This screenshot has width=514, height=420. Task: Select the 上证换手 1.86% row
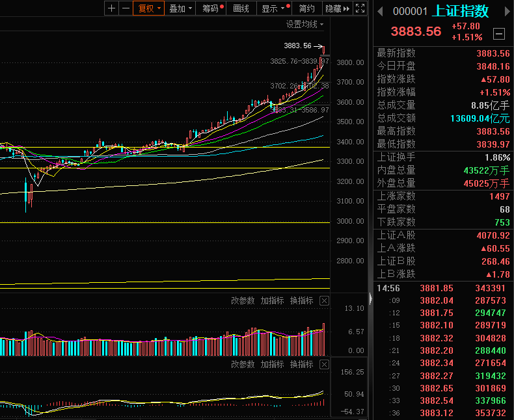pos(443,157)
